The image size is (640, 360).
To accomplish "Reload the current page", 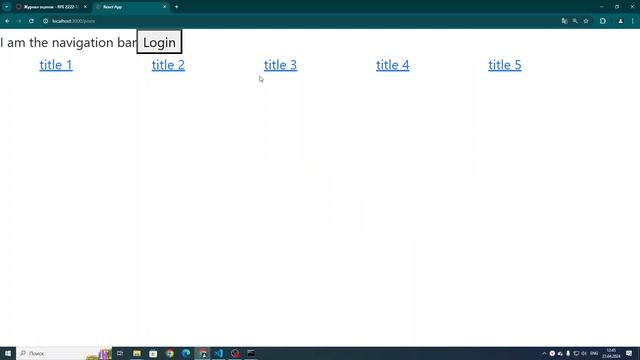I will click(31, 21).
